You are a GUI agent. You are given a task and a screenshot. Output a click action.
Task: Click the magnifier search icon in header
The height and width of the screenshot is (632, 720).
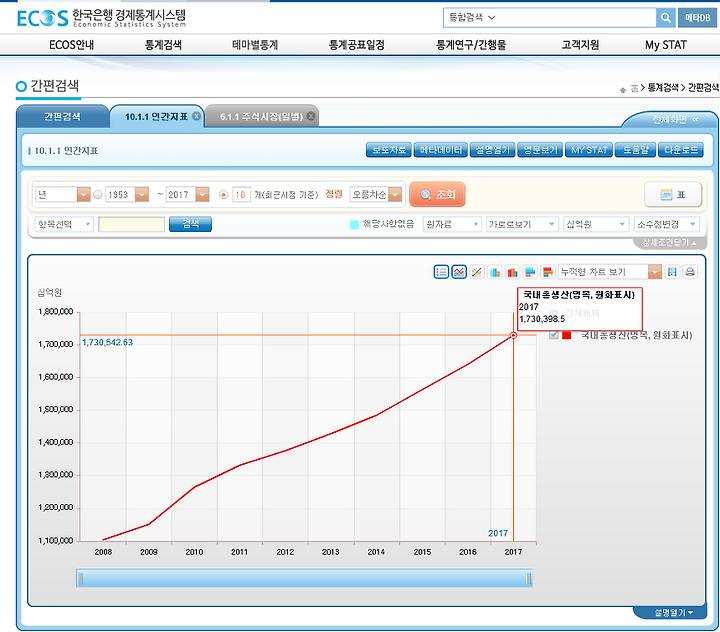665,18
